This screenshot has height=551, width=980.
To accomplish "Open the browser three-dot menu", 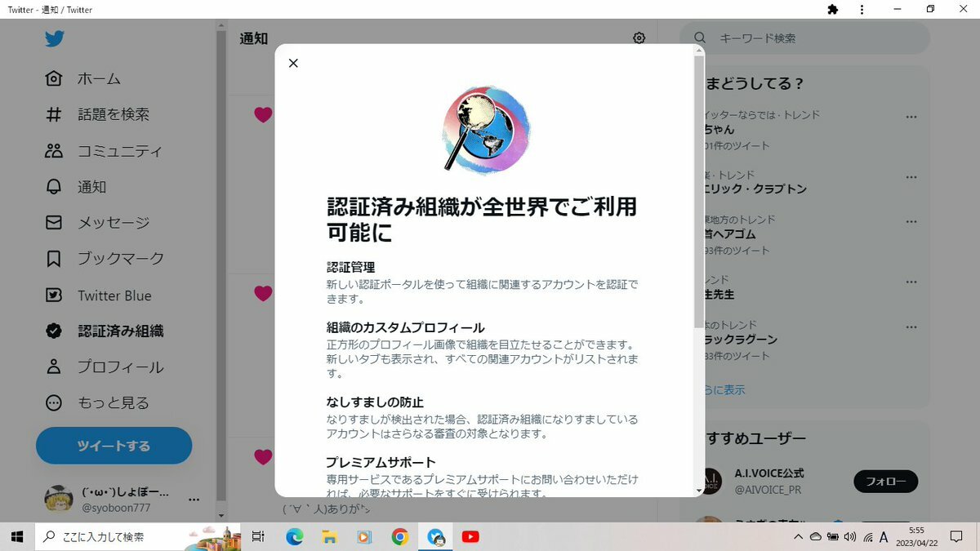I will point(862,10).
